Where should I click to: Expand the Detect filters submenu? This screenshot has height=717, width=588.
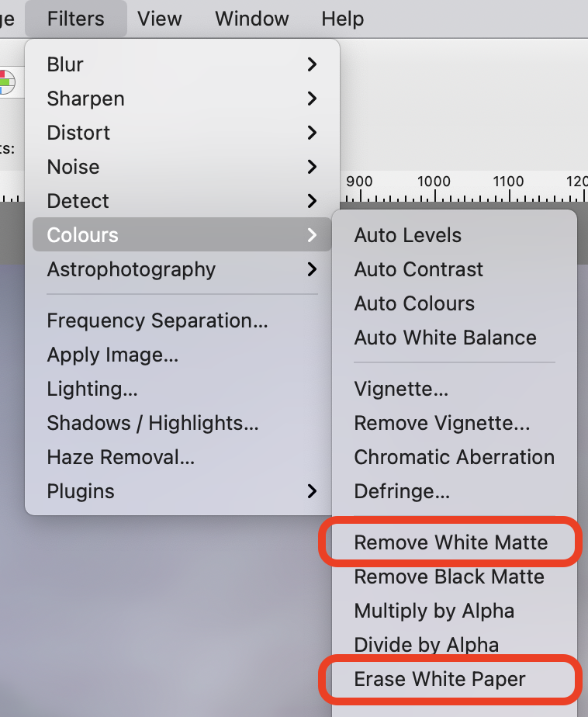pos(155,201)
